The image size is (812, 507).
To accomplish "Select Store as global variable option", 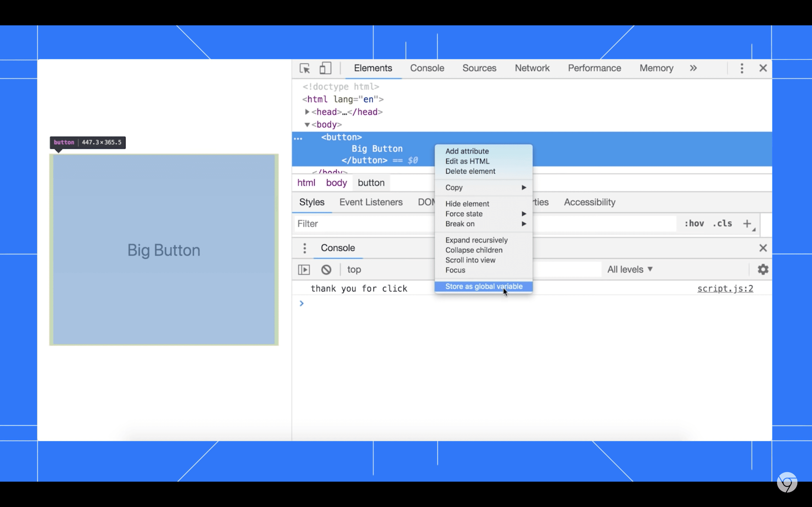I will tap(484, 286).
